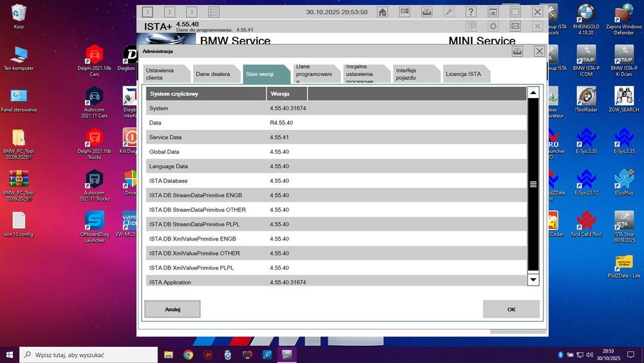Click ISTA gear icon under the toolbar
The width and height of the screenshot is (644, 363).
point(493,26)
